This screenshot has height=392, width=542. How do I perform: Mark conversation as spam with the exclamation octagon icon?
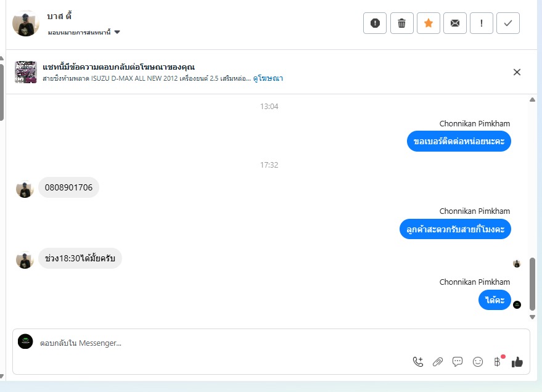[375, 23]
